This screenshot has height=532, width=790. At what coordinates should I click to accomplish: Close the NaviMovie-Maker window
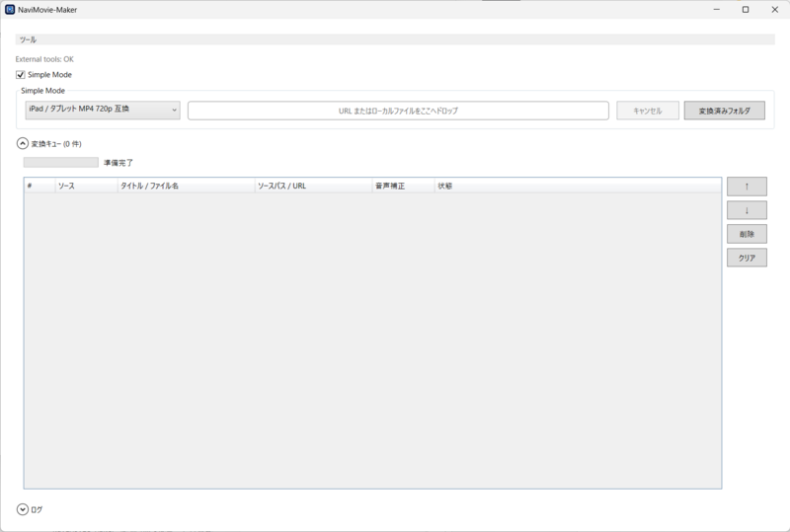pyautogui.click(x=775, y=10)
